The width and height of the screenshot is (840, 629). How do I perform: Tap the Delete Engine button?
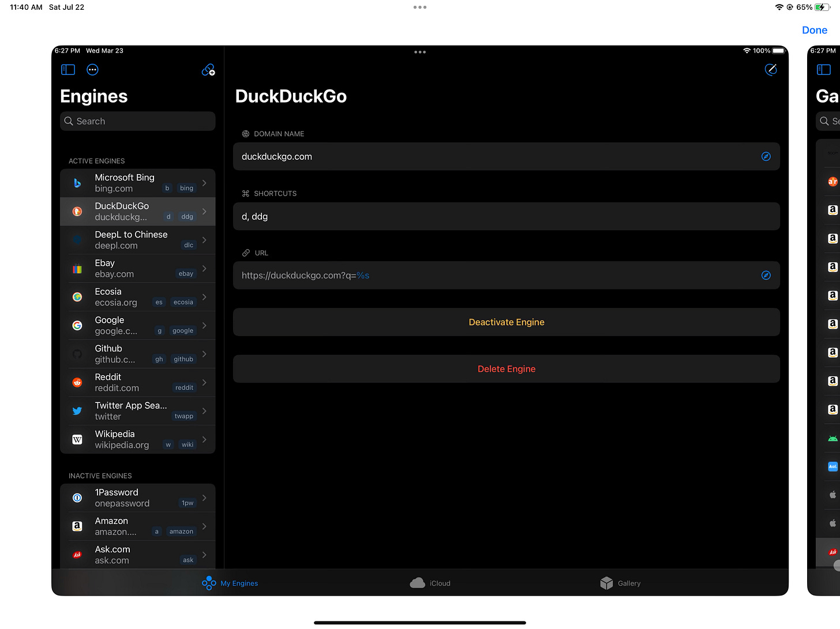[x=507, y=369]
